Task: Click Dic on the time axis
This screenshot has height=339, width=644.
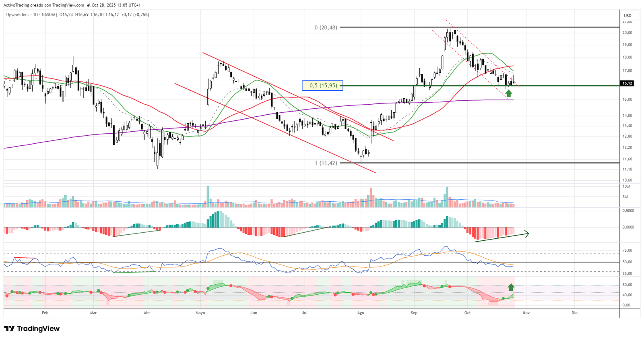Action: [x=574, y=313]
